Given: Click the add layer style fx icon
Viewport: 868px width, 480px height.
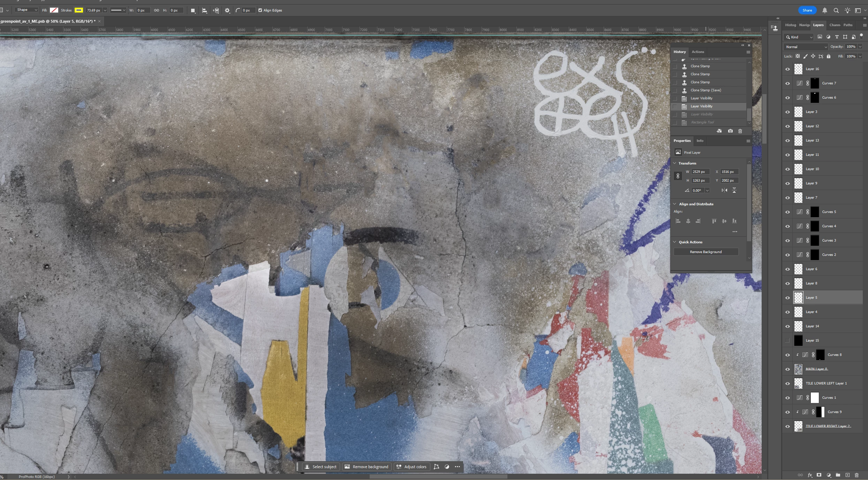Looking at the screenshot, I should click(810, 475).
